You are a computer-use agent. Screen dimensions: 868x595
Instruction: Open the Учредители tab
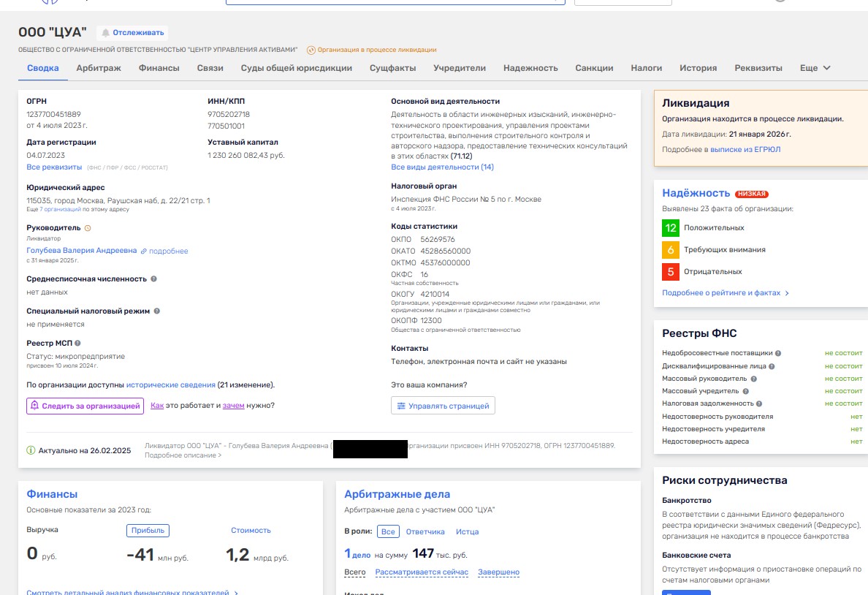pyautogui.click(x=460, y=68)
